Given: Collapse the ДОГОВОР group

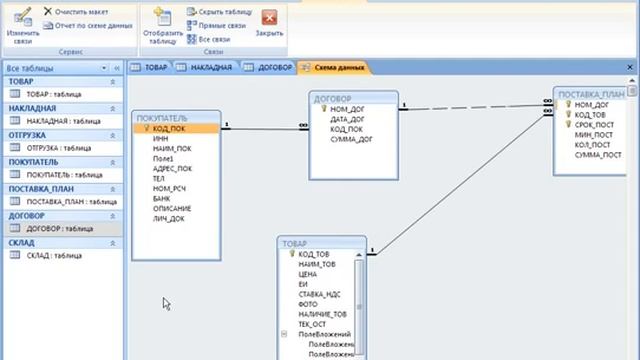Looking at the screenshot, I should tap(113, 216).
